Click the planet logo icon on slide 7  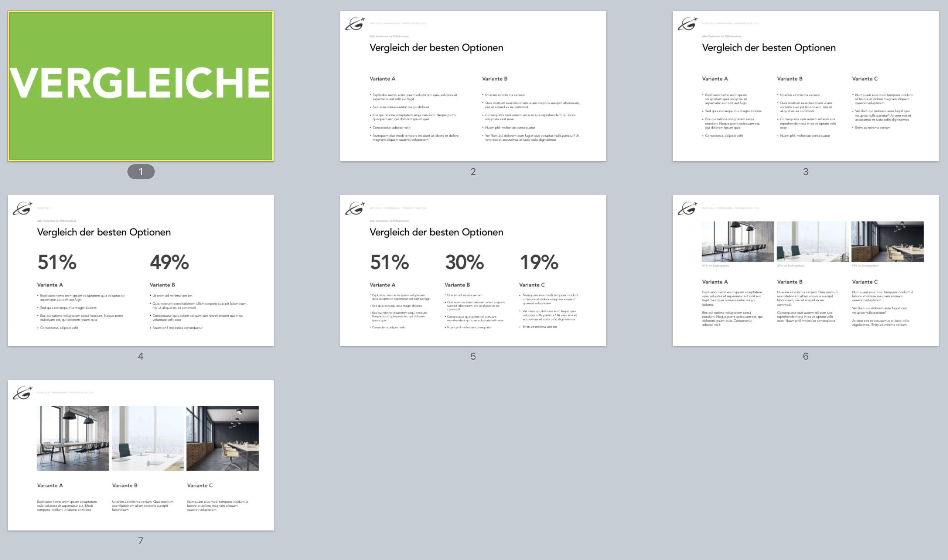pyautogui.click(x=23, y=393)
